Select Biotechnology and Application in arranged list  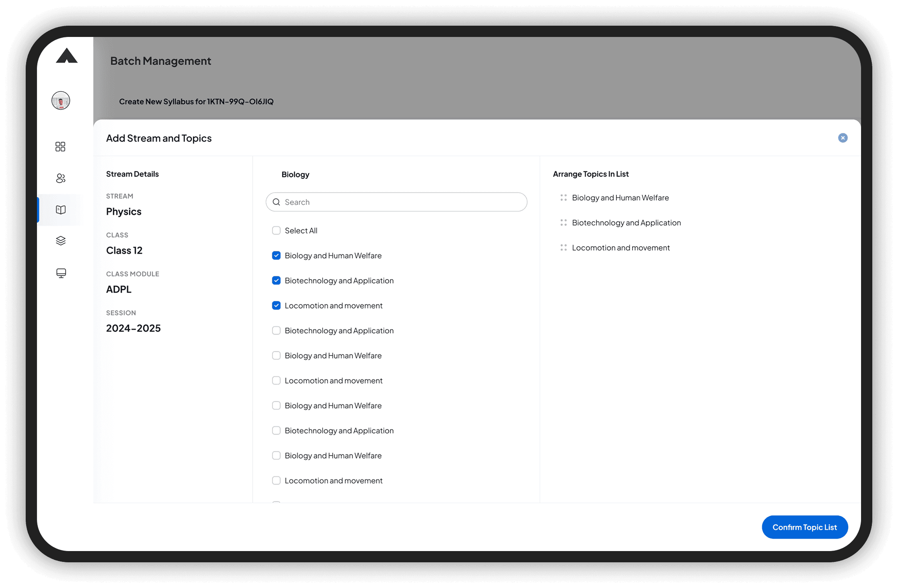[626, 223]
